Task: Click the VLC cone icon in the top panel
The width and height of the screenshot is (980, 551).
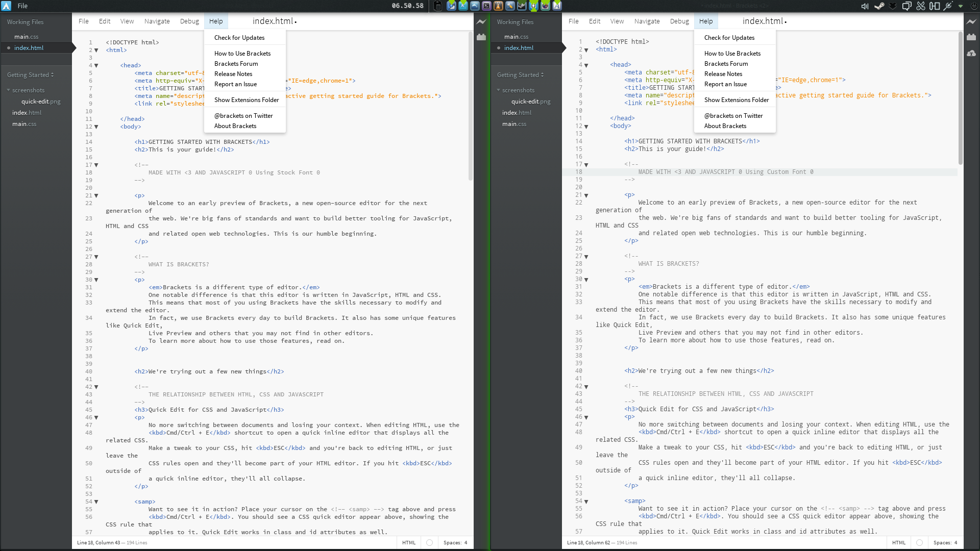Action: 498,6
